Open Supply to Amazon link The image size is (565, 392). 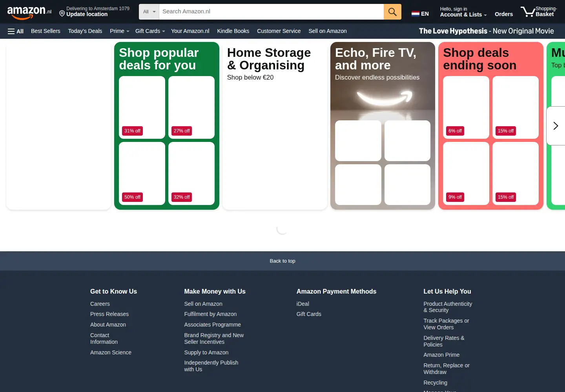[x=206, y=352]
